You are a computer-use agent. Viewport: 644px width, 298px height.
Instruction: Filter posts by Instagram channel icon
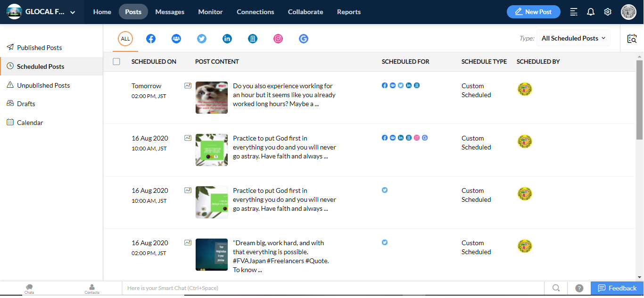[x=278, y=39]
